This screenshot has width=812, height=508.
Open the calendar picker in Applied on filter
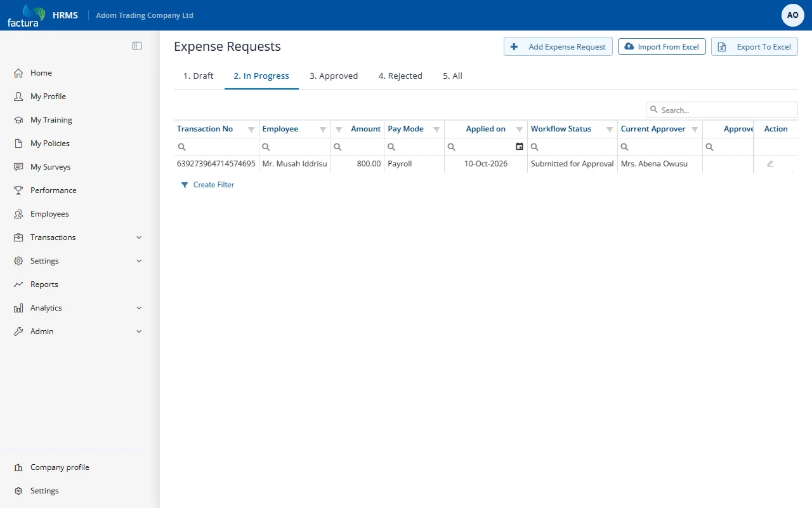pos(520,147)
